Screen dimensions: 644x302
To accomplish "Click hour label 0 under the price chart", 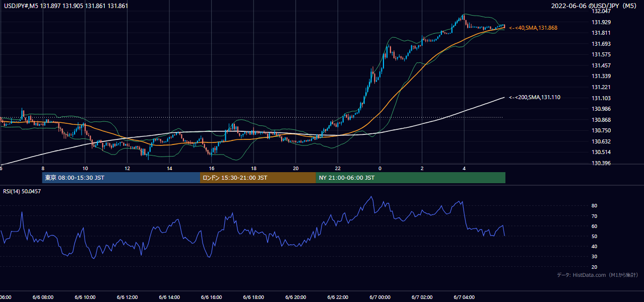I will [380, 169].
